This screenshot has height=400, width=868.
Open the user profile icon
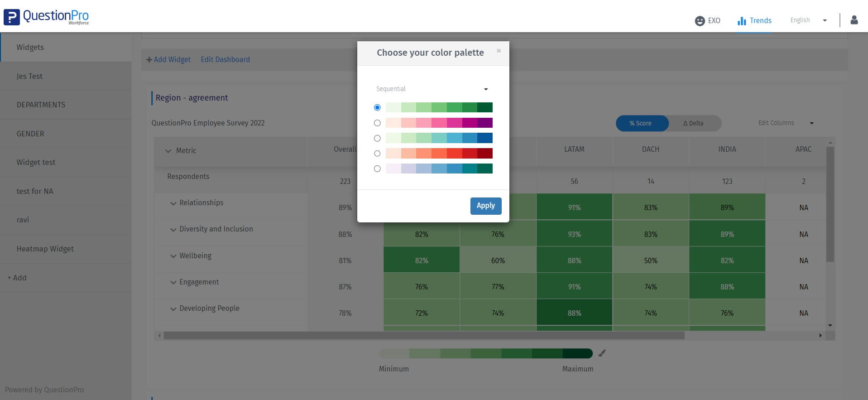(x=854, y=20)
